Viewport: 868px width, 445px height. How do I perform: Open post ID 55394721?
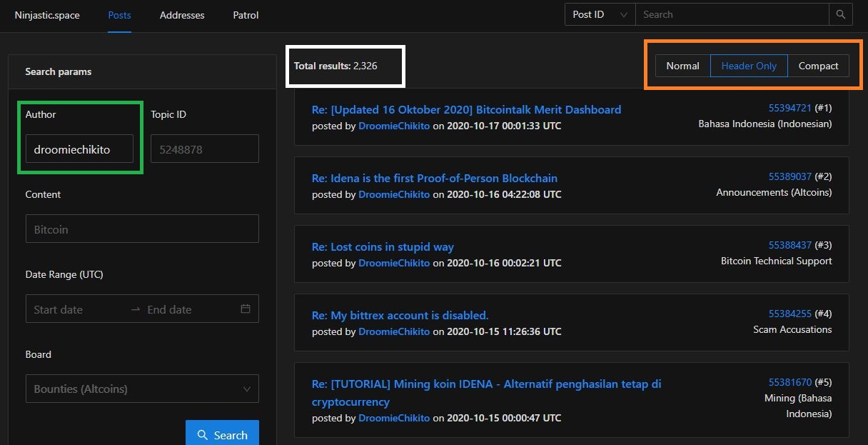790,108
